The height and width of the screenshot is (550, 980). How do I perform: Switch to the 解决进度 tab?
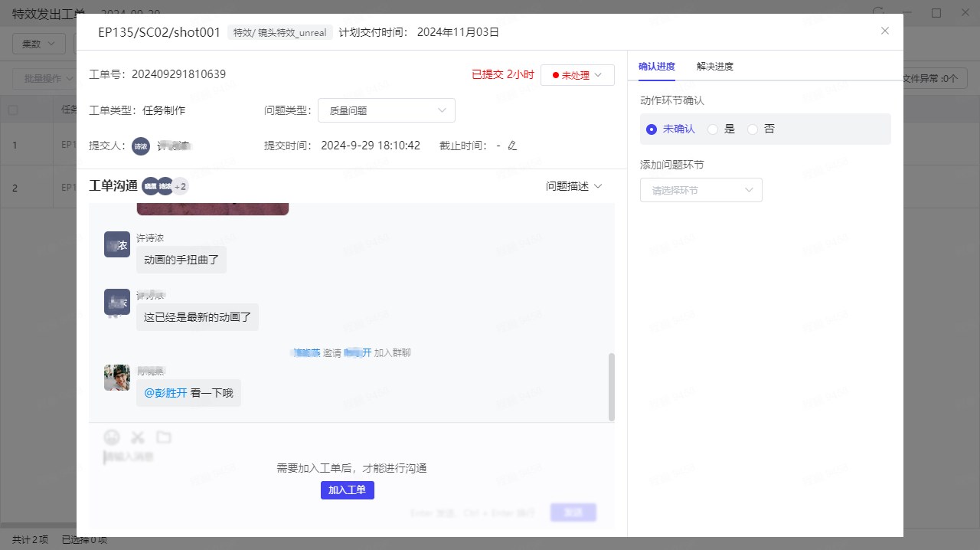point(714,67)
